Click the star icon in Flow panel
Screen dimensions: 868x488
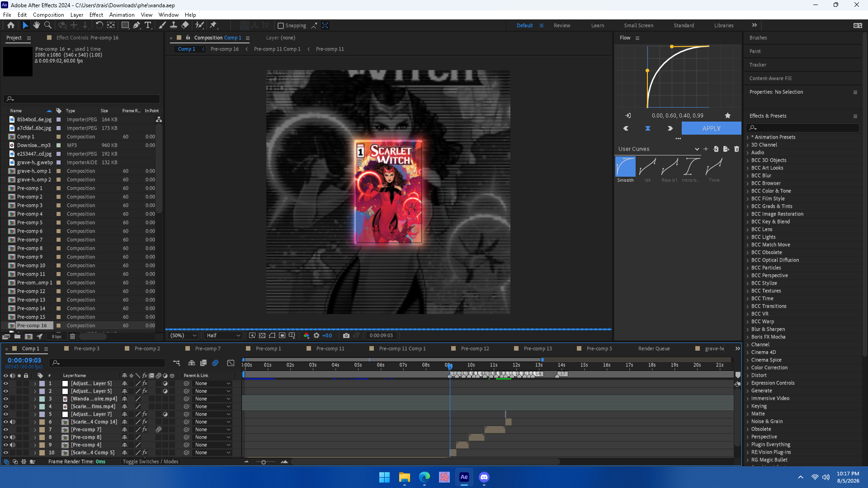[x=728, y=116]
